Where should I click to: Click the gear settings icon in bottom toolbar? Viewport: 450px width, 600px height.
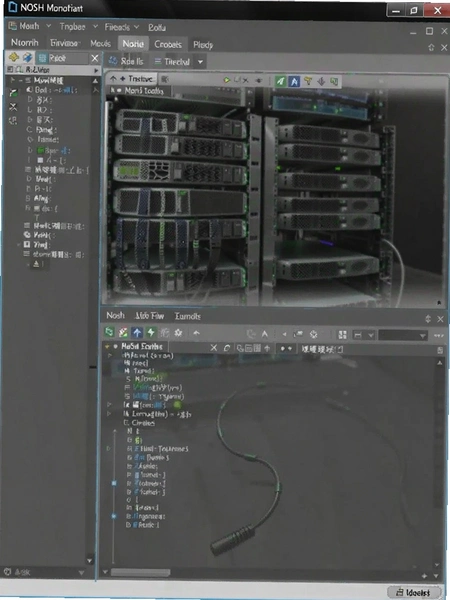(x=178, y=333)
